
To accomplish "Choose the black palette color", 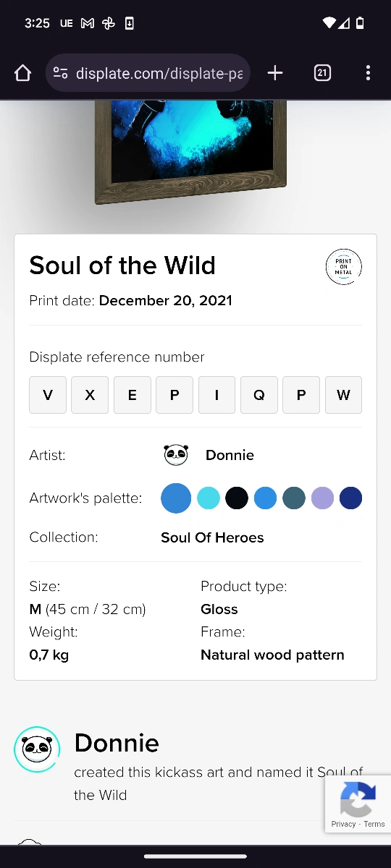I will click(x=237, y=498).
